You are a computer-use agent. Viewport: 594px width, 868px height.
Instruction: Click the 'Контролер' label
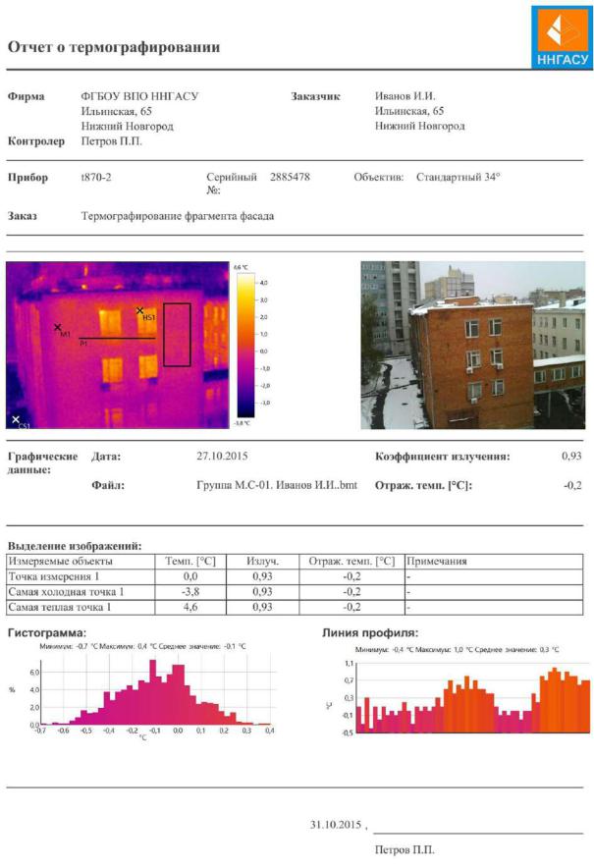click(36, 141)
